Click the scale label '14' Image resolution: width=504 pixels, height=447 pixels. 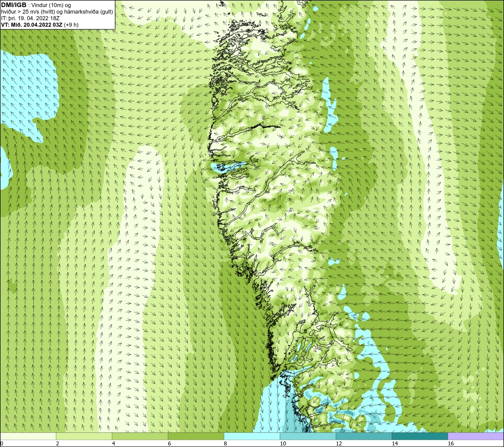pos(395,444)
